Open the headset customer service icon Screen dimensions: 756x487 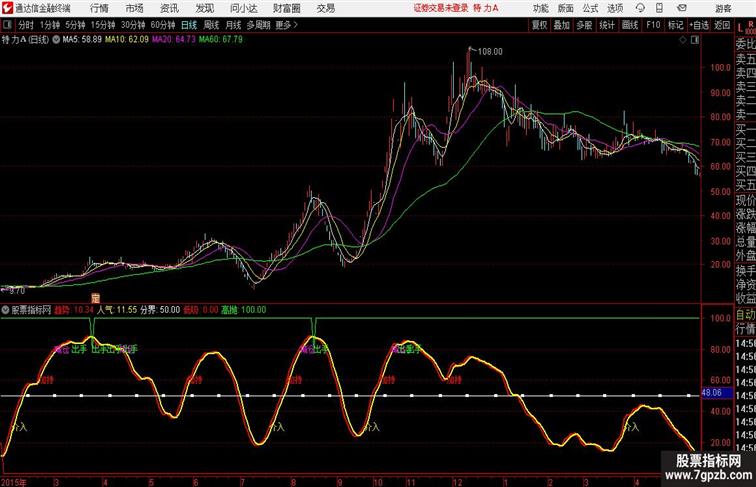(x=640, y=8)
